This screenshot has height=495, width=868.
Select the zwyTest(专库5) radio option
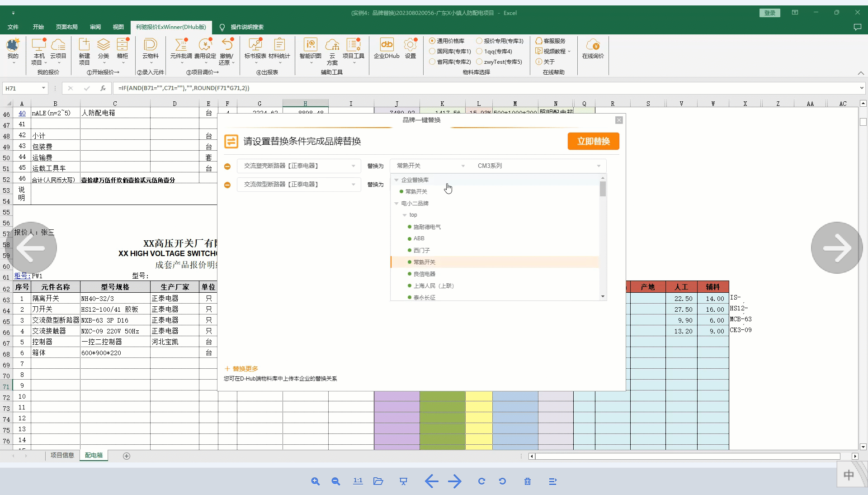[479, 62]
